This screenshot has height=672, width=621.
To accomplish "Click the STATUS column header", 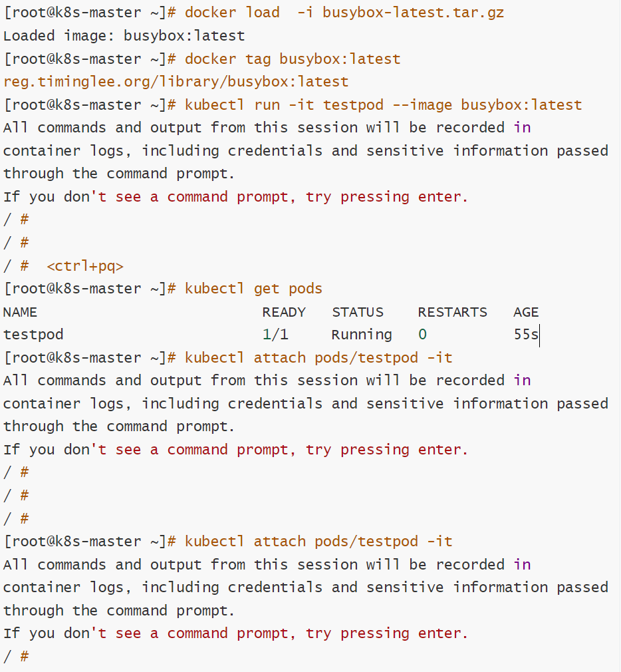I will [x=358, y=312].
